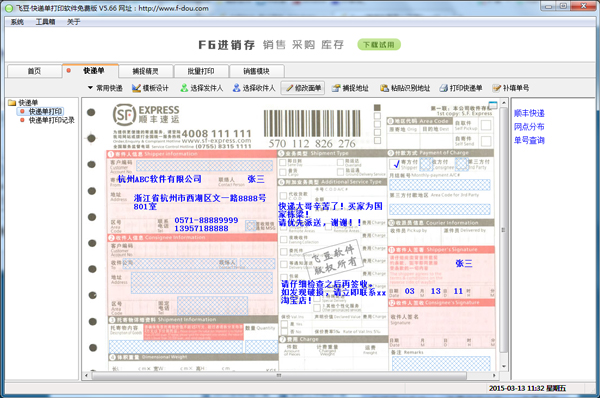This screenshot has width=600, height=398.
Task: Switch to the 捕捉精灵 tab
Action: [145, 71]
